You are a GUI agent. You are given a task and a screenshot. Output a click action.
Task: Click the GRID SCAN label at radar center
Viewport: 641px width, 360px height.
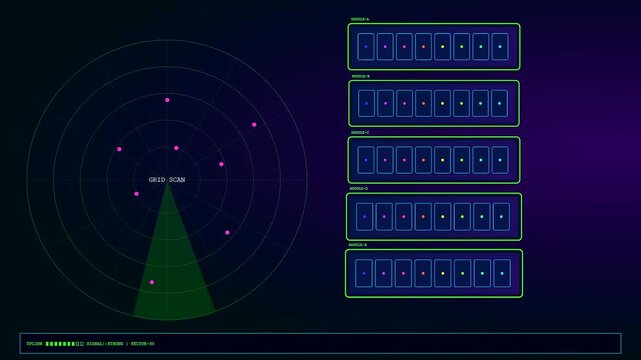(167, 180)
